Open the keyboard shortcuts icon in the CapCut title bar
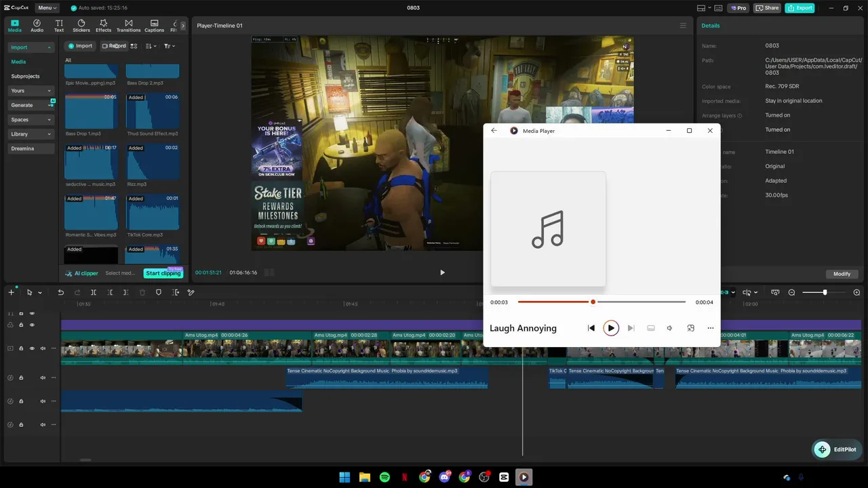The width and height of the screenshot is (868, 488). point(717,8)
